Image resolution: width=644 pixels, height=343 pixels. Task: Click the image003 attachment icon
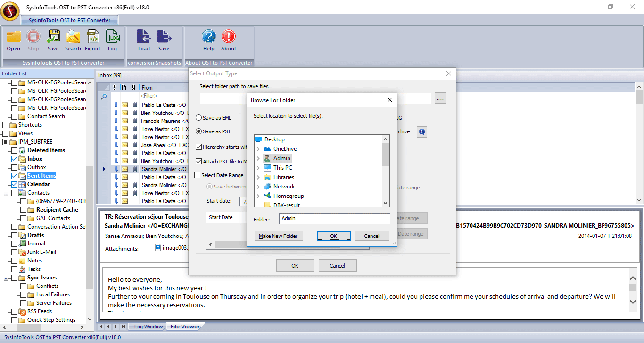158,248
